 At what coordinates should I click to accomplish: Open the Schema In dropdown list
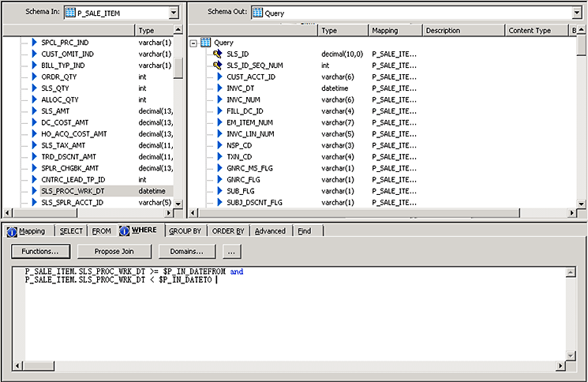[174, 13]
